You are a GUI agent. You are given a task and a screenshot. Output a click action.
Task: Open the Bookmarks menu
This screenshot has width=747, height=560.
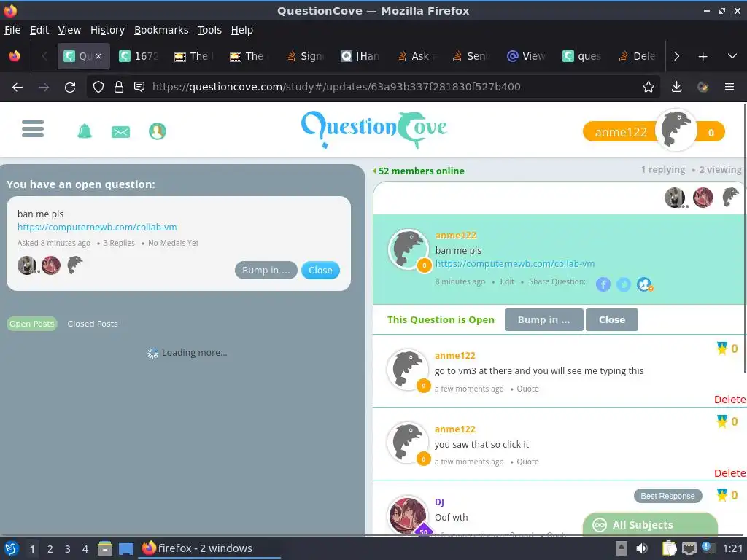161,30
